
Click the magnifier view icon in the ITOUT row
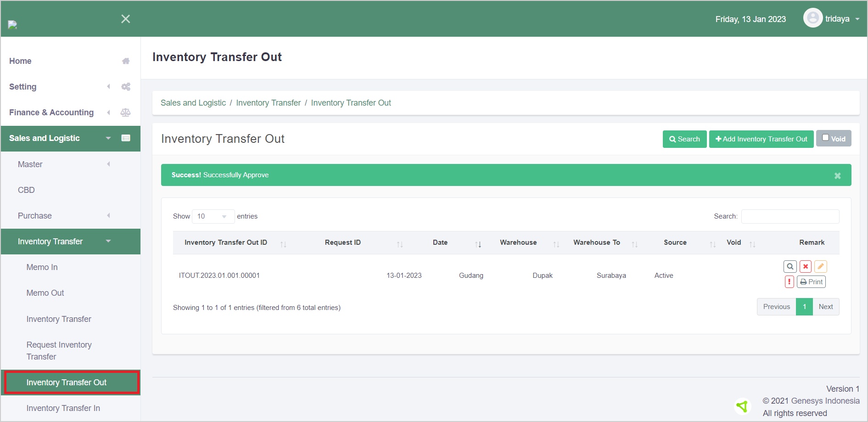point(790,266)
